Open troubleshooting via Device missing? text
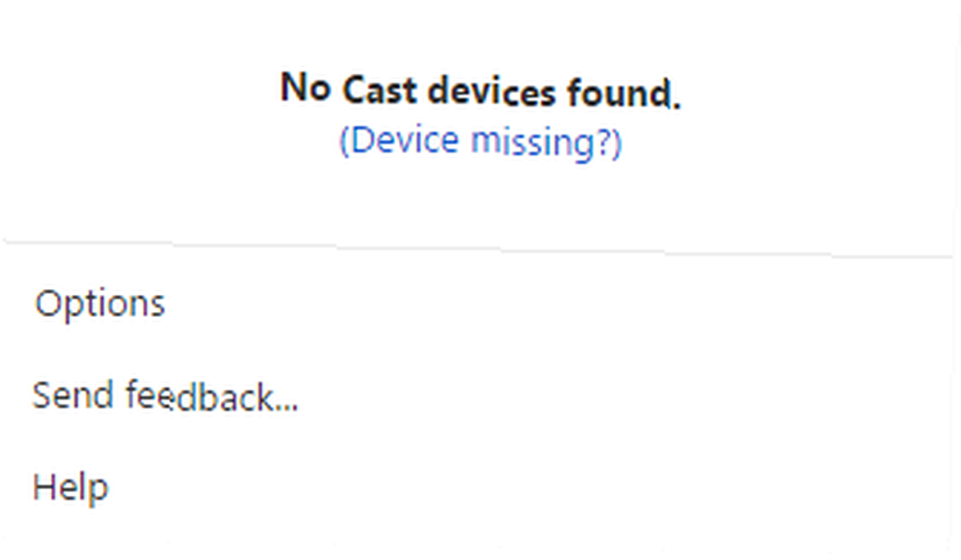The width and height of the screenshot is (961, 560). tap(480, 141)
